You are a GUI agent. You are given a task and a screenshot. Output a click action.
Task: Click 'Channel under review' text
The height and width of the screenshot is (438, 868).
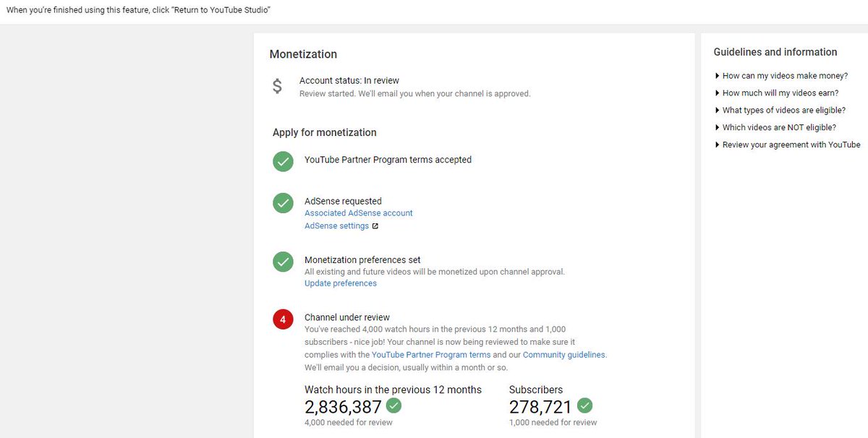pyautogui.click(x=347, y=317)
